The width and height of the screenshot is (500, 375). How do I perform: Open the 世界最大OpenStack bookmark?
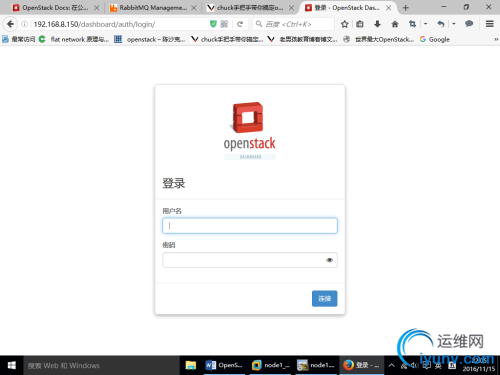pyautogui.click(x=379, y=39)
